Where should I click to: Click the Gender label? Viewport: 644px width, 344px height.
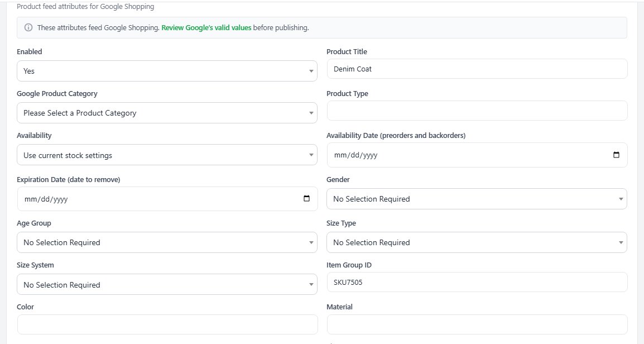click(338, 179)
